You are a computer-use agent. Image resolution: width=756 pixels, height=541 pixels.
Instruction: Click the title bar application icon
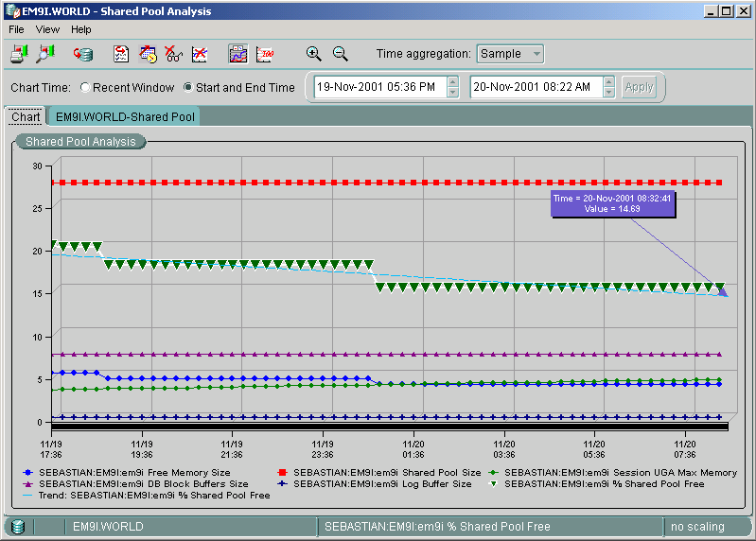(12, 10)
